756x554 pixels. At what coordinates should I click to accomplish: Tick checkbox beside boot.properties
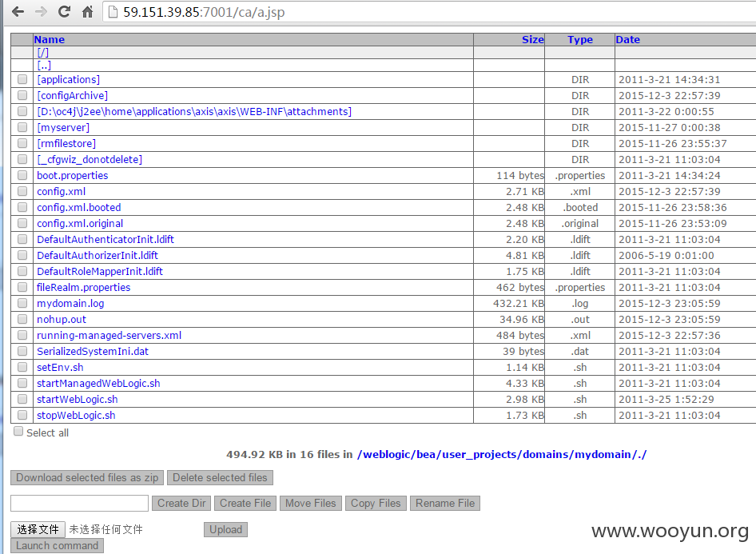click(22, 175)
